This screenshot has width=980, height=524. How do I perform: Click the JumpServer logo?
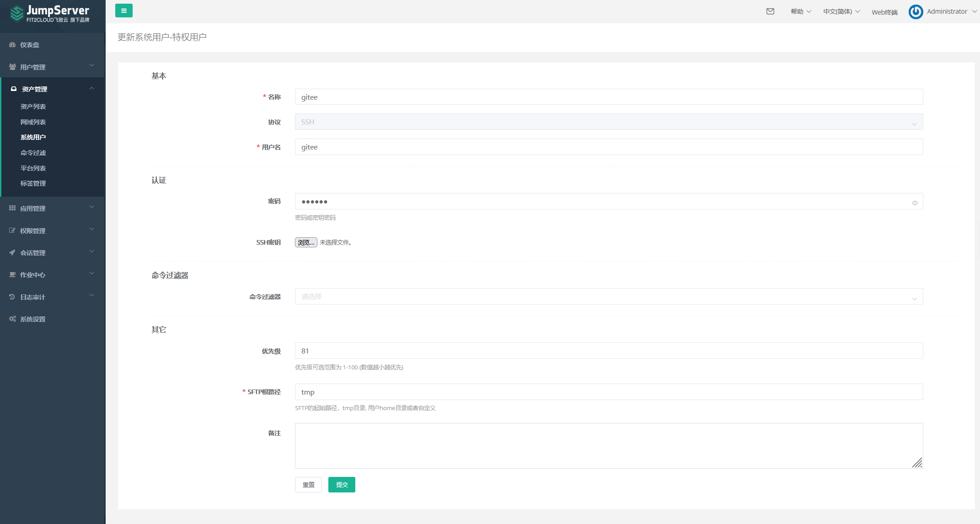pyautogui.click(x=50, y=14)
